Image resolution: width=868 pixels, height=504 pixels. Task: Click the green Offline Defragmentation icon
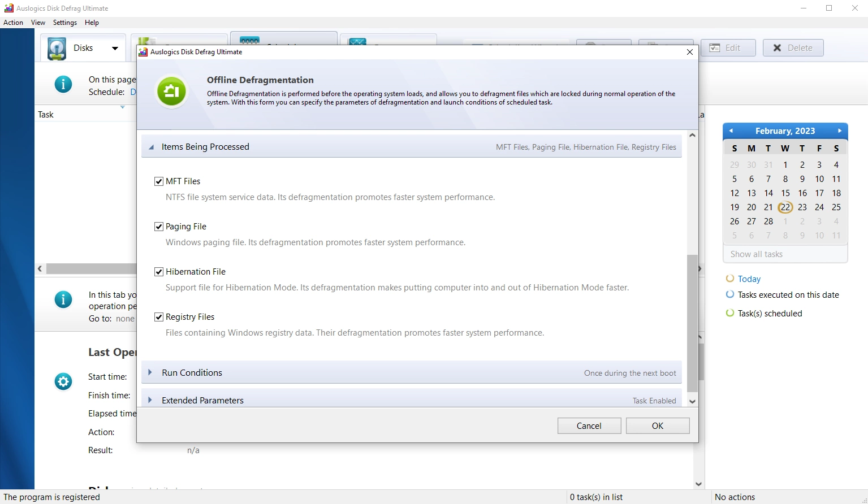pyautogui.click(x=172, y=91)
